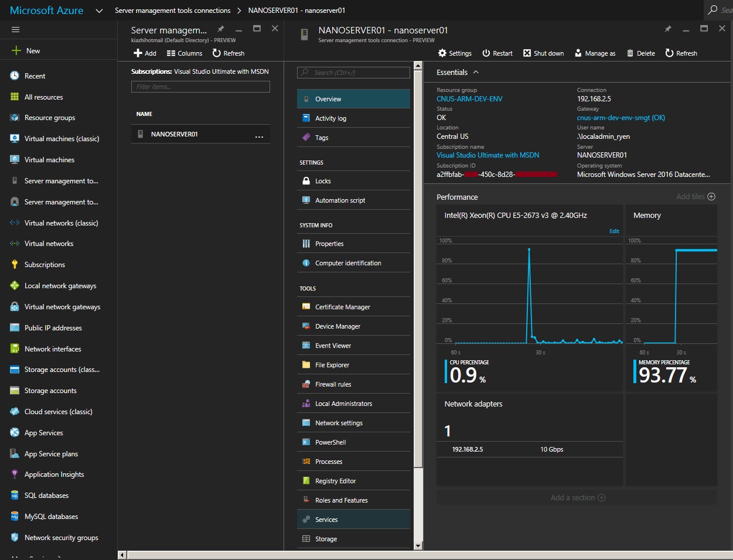Open MySQL databases icon
Image resolution: width=733 pixels, height=560 pixels.
(x=15, y=516)
